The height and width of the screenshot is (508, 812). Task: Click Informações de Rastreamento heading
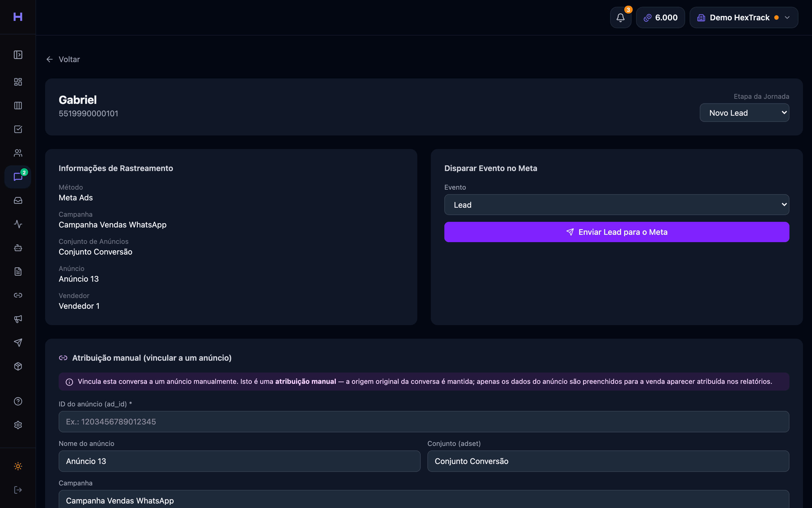[116, 168]
